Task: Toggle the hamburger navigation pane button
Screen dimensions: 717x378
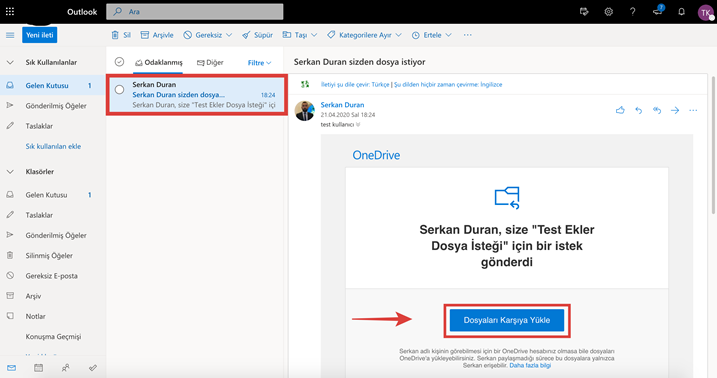Action: (10, 35)
